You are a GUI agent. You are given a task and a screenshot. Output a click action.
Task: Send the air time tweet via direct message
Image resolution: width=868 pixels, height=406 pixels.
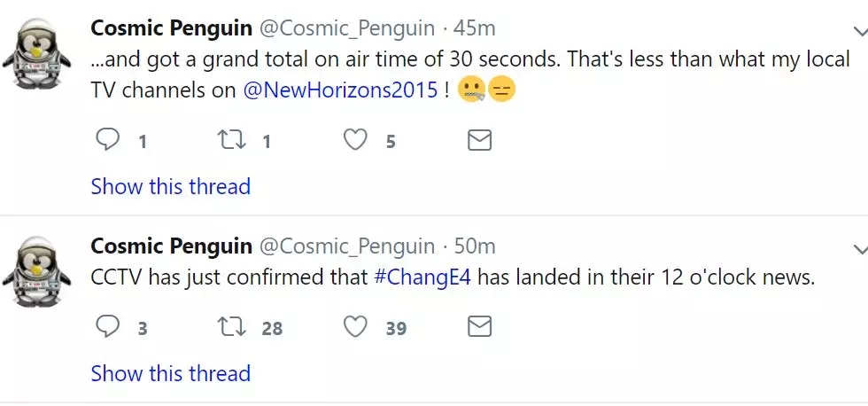[479, 140]
